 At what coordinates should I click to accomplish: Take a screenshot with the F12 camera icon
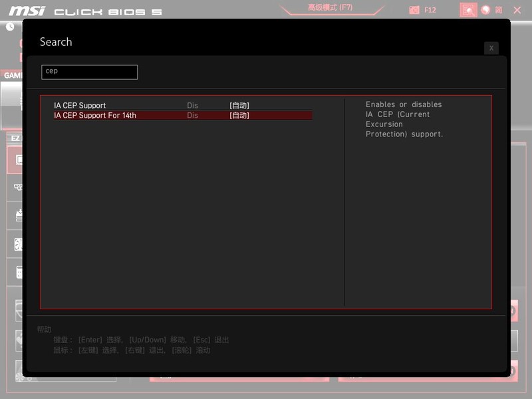tap(414, 10)
